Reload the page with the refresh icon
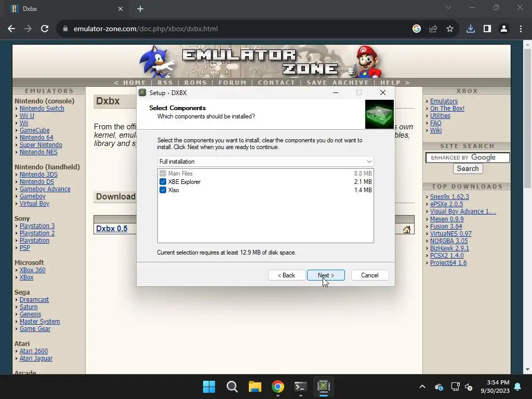This screenshot has width=532, height=399. coord(45,29)
